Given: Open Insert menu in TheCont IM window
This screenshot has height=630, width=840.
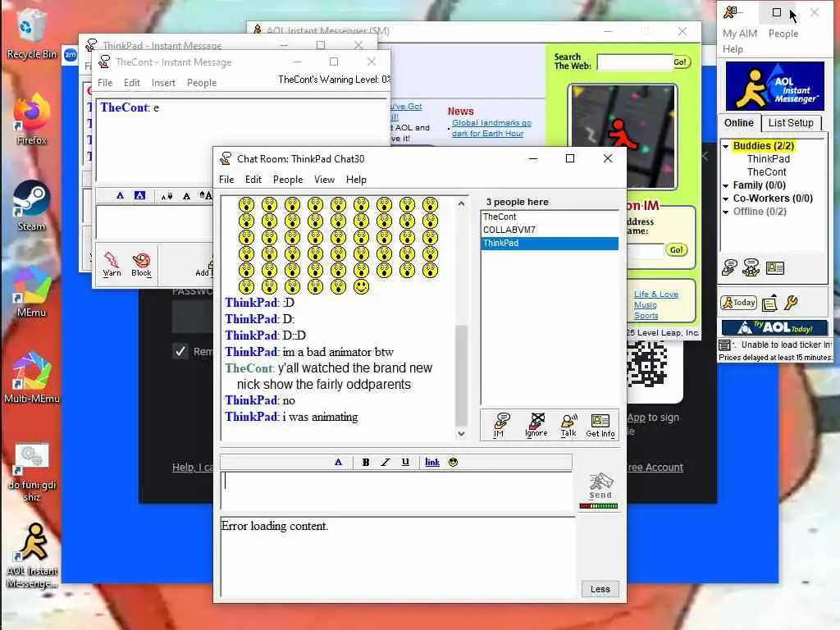Looking at the screenshot, I should [163, 83].
